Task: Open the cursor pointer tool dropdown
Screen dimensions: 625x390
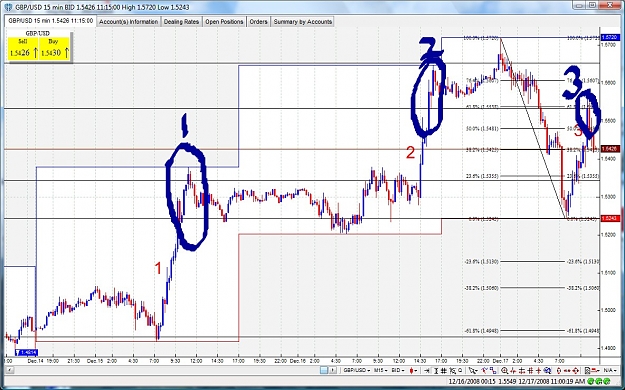Action: 474,370
